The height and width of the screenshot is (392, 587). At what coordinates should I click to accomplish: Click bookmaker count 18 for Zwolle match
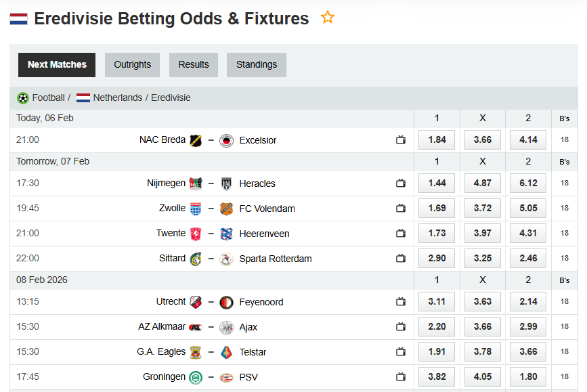click(565, 209)
